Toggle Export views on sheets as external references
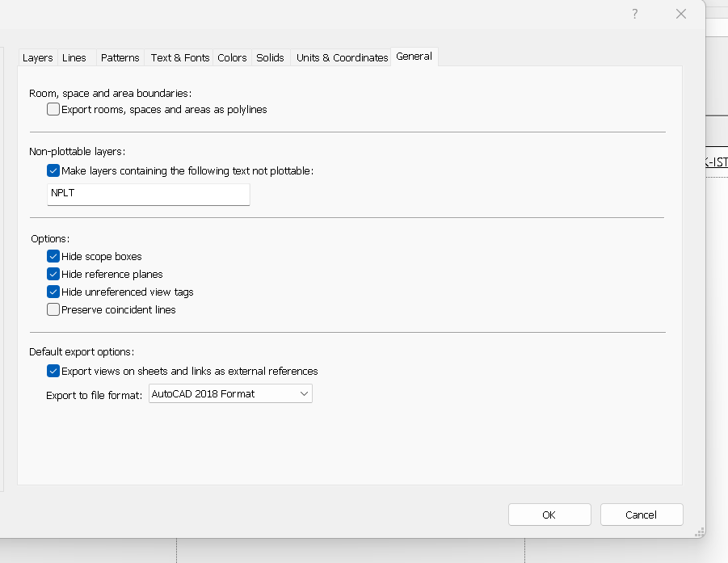 click(x=53, y=371)
